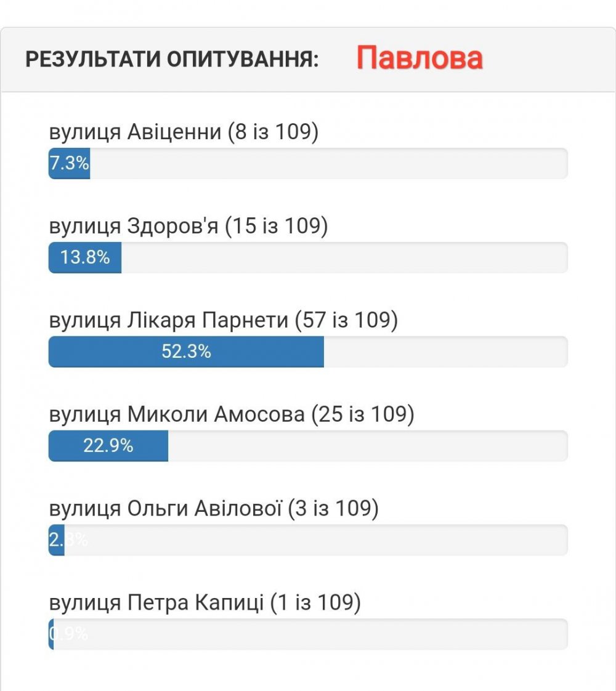Select the вулиця Авіценни option label
616x691 pixels.
pos(184,132)
